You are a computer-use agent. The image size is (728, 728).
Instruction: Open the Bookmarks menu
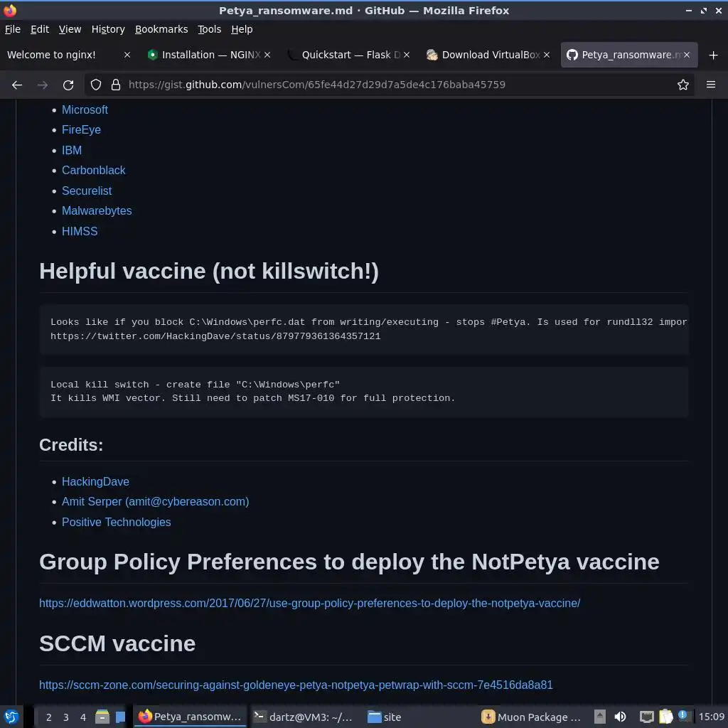[161, 29]
